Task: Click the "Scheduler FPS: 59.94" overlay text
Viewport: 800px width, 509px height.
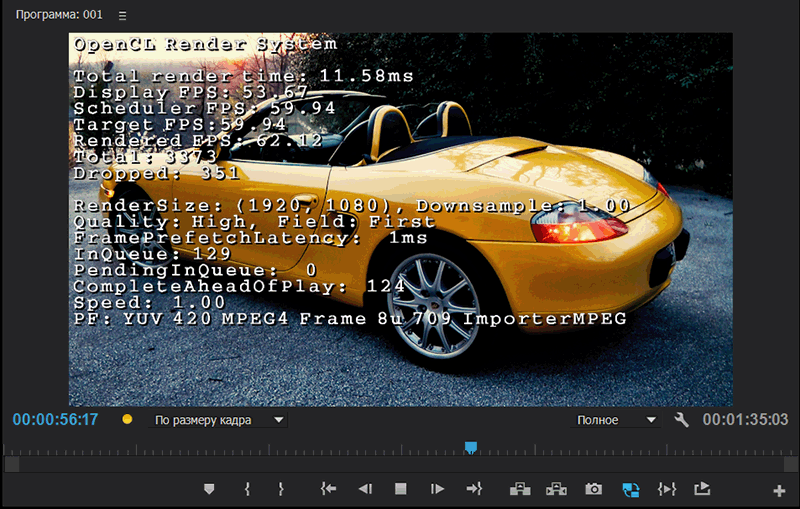Action: (x=205, y=108)
